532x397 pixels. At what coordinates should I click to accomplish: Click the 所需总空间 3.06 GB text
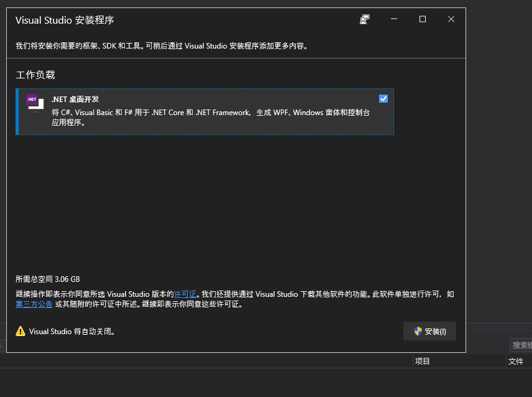pos(48,279)
